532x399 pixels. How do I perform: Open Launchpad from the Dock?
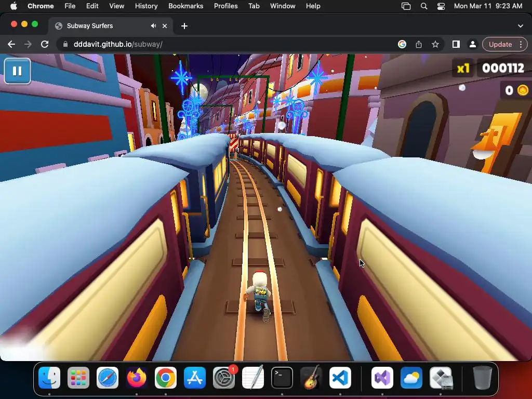[x=78, y=378]
